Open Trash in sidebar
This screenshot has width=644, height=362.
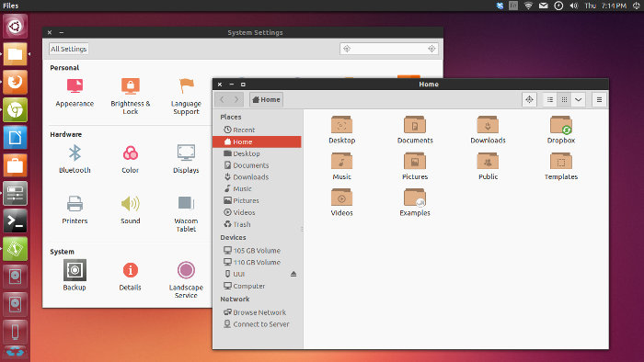(x=257, y=224)
